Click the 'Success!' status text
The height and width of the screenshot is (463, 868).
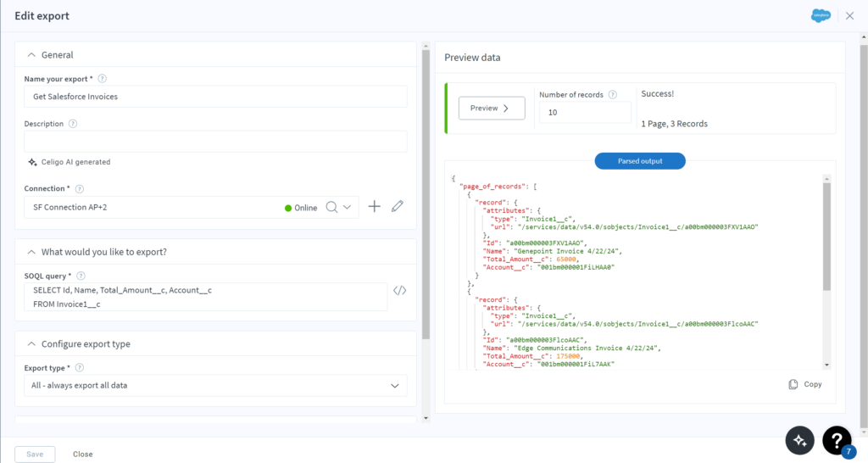[x=657, y=94]
